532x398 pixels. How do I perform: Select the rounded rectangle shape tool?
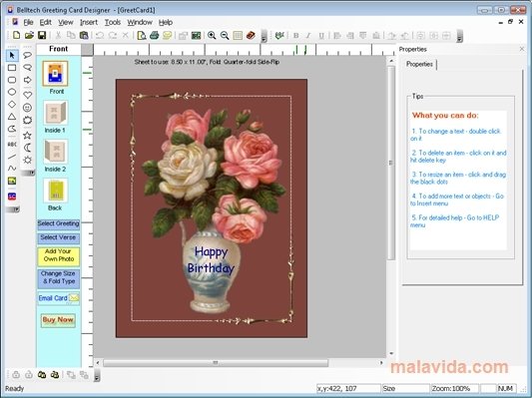12,80
